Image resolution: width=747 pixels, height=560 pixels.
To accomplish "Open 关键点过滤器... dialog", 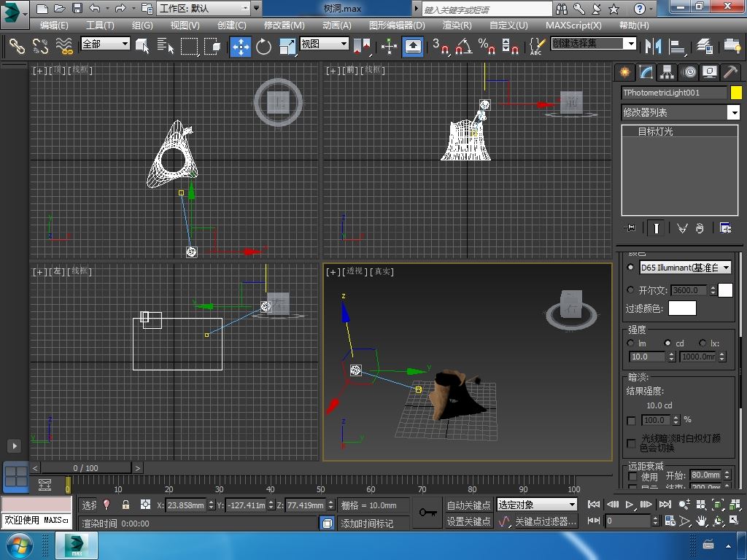I will click(x=546, y=521).
